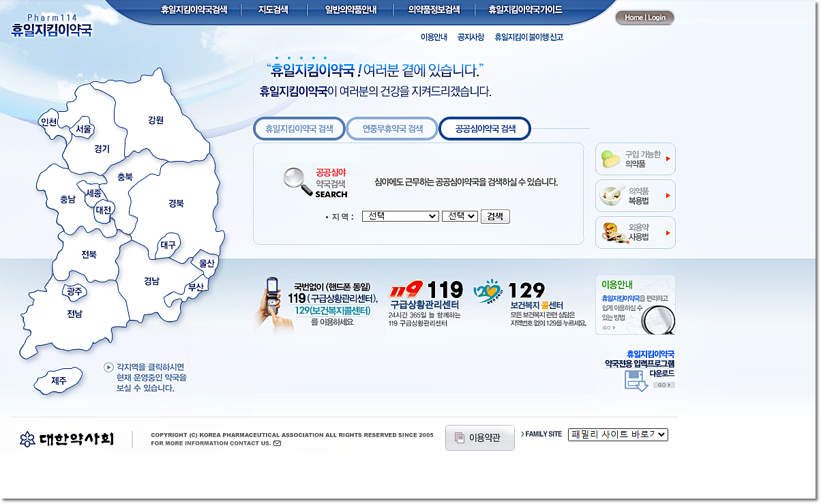This screenshot has width=821, height=504.
Task: Select 경남 region on the map
Action: click(x=151, y=281)
